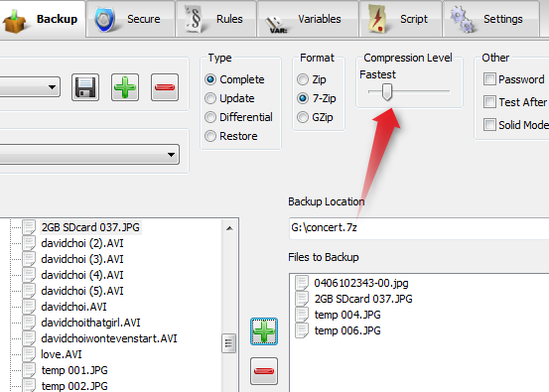Select Complete backup type
The height and width of the screenshot is (392, 549).
[234, 79]
